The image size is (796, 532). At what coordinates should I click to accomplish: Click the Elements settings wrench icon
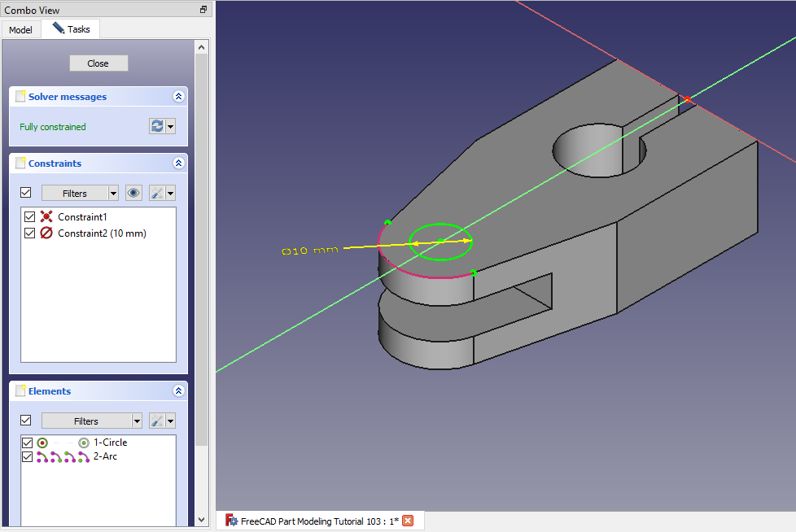click(158, 421)
